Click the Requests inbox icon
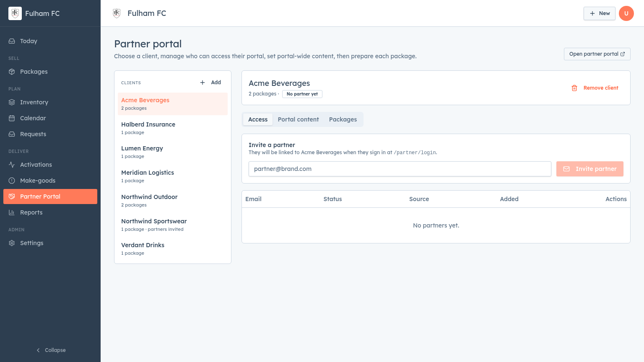The height and width of the screenshot is (362, 644). (12, 134)
